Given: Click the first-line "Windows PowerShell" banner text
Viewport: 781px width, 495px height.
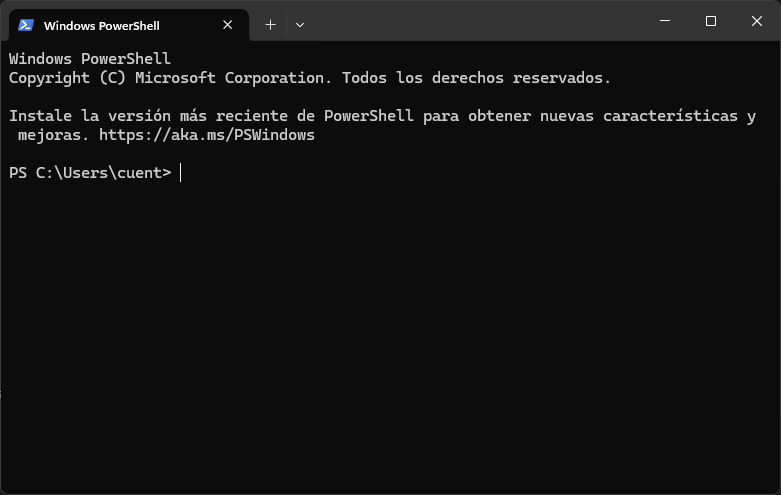Looking at the screenshot, I should coord(90,59).
